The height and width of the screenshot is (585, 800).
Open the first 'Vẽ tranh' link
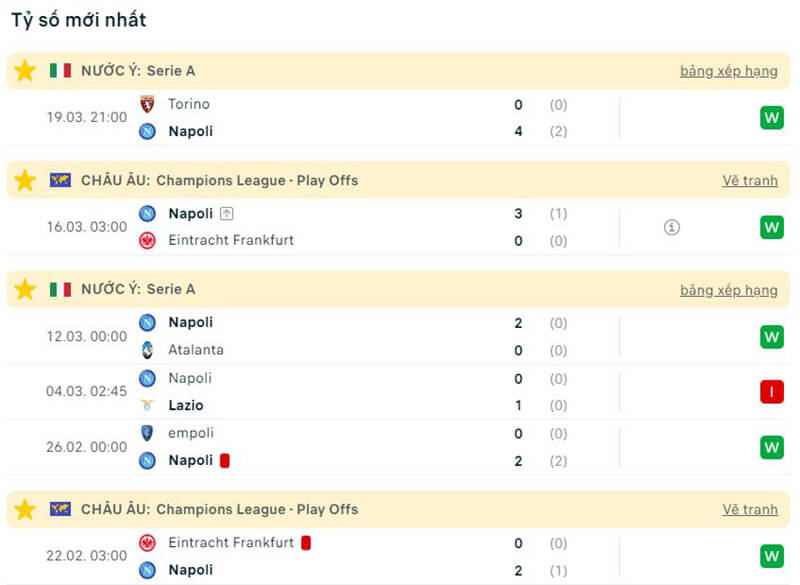point(750,180)
